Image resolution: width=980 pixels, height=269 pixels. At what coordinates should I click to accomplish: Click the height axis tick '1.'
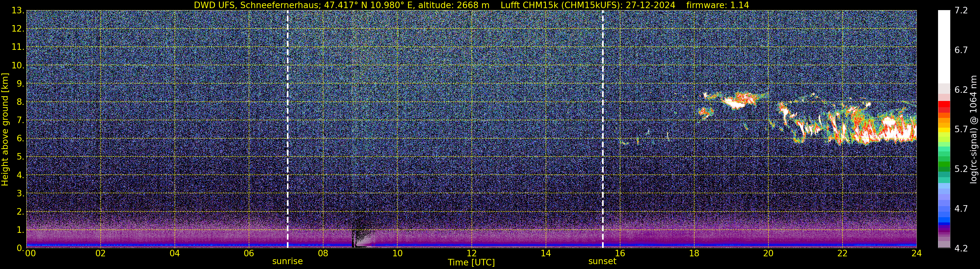click(21, 230)
